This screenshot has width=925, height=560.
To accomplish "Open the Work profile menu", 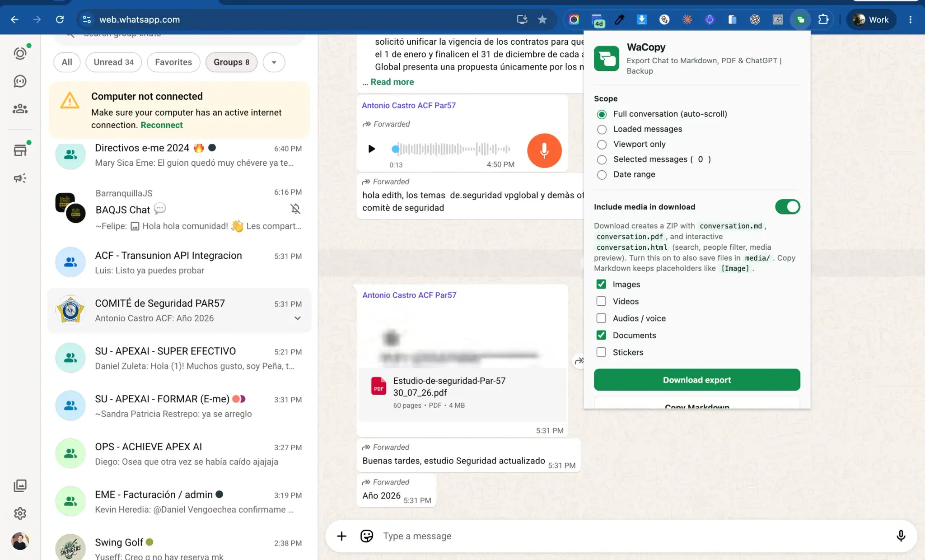I will click(x=871, y=19).
